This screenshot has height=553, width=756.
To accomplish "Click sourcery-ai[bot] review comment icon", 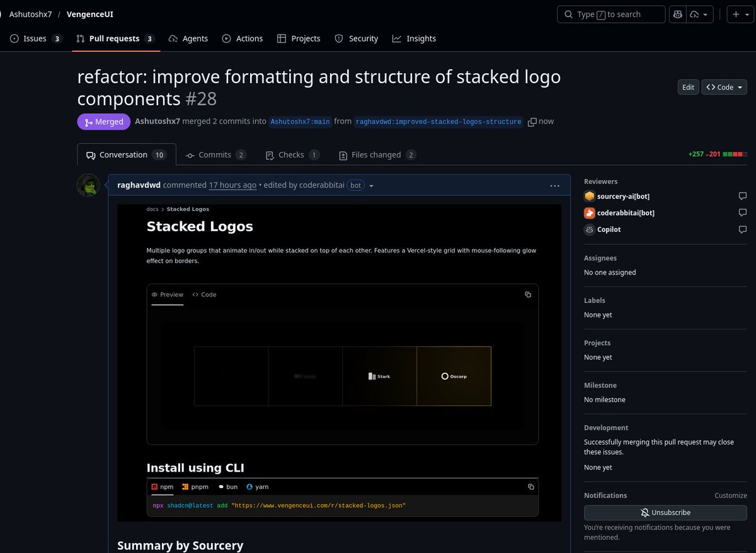I will click(742, 197).
